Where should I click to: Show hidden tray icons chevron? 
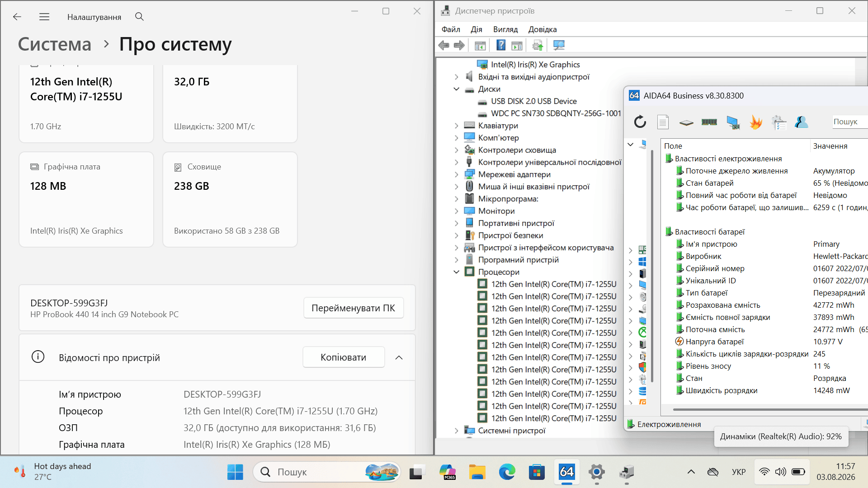(x=691, y=472)
